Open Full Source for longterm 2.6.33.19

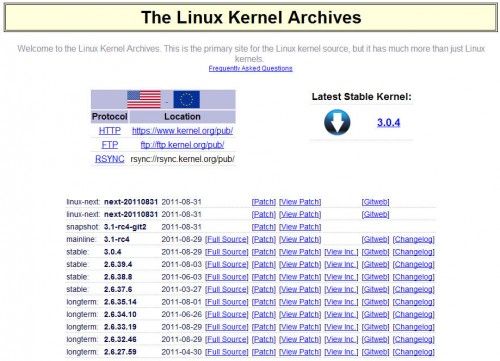[x=227, y=327]
